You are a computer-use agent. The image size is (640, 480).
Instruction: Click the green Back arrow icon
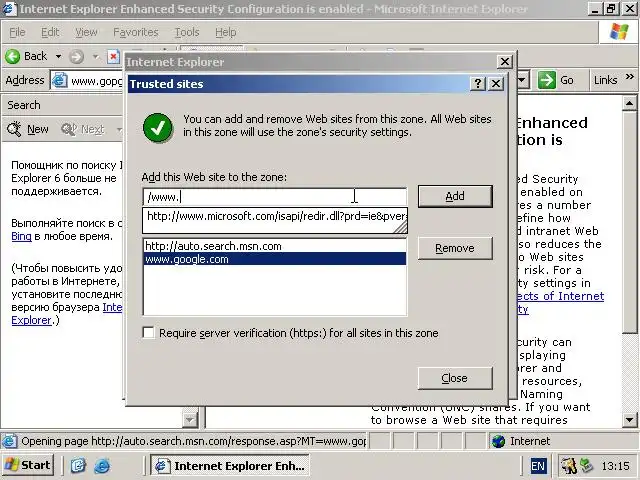click(x=13, y=56)
